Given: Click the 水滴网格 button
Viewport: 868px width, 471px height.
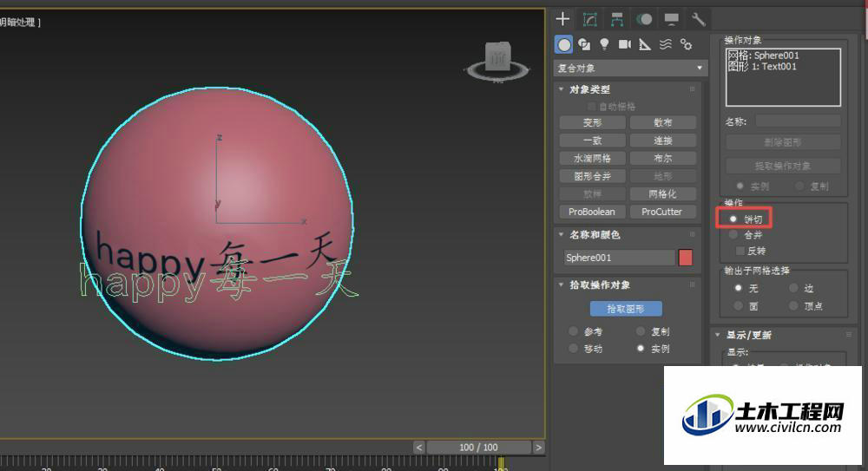Looking at the screenshot, I should pos(592,158).
